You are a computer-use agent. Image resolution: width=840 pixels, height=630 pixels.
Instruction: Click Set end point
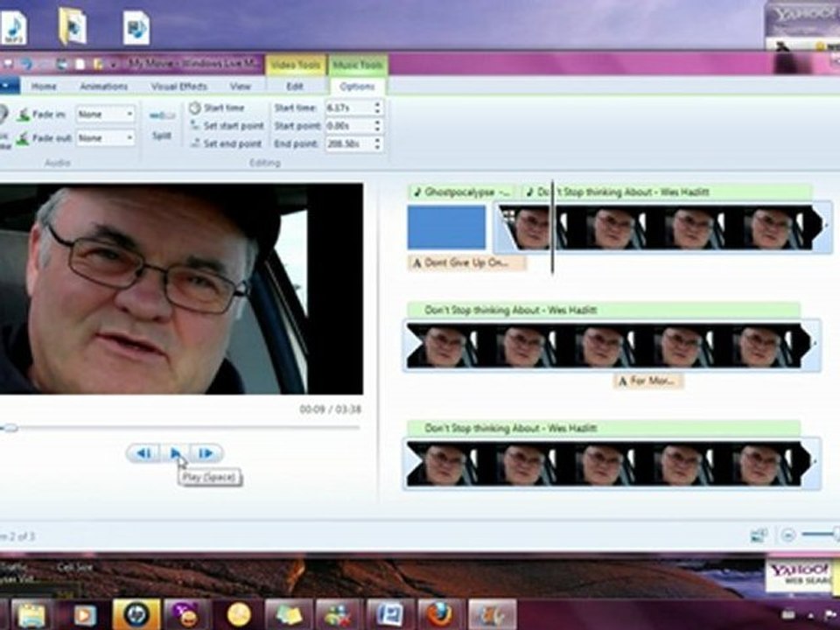pyautogui.click(x=227, y=143)
